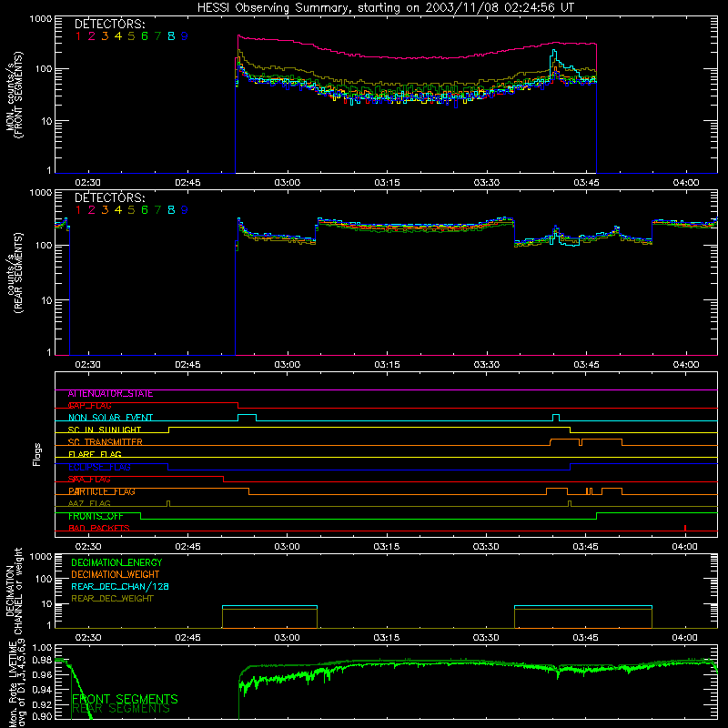Click the decimation channel or weight axis title
This screenshot has width=728, height=728.
coord(15,591)
